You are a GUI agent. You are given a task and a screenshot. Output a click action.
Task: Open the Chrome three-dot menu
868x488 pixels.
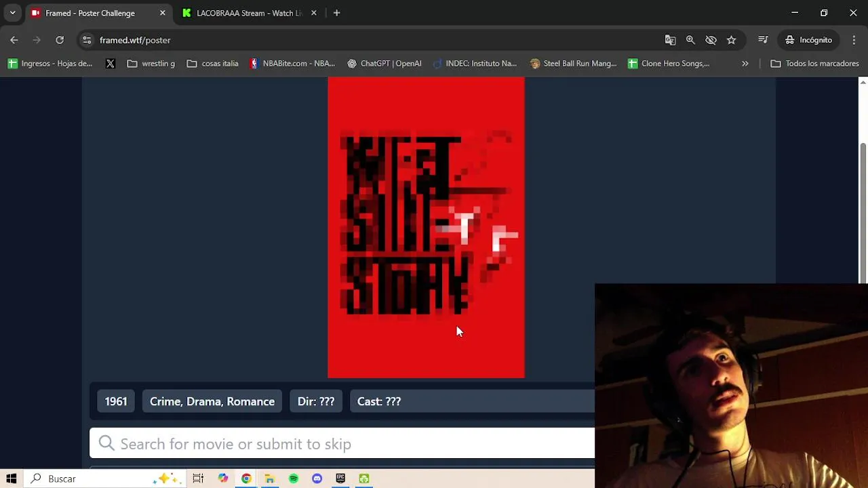point(854,40)
